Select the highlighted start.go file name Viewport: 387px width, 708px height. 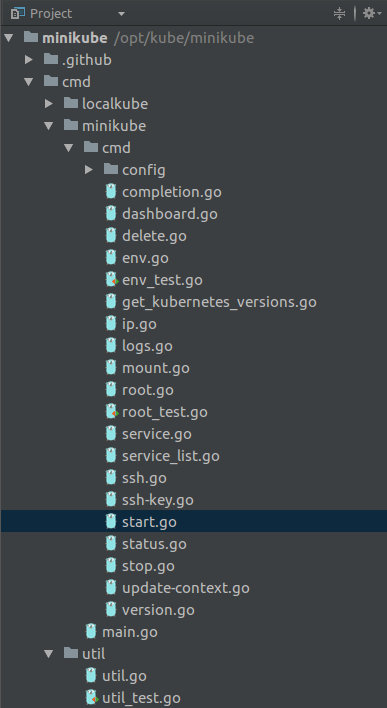[149, 522]
